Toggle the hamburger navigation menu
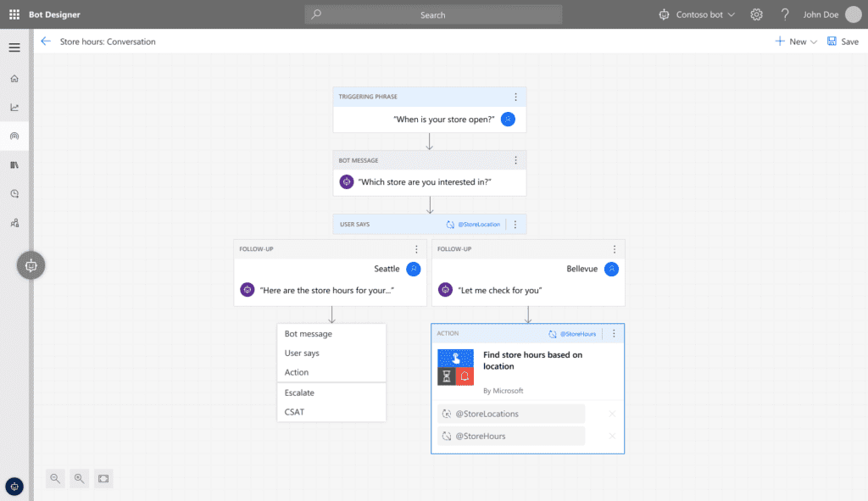 (14, 47)
